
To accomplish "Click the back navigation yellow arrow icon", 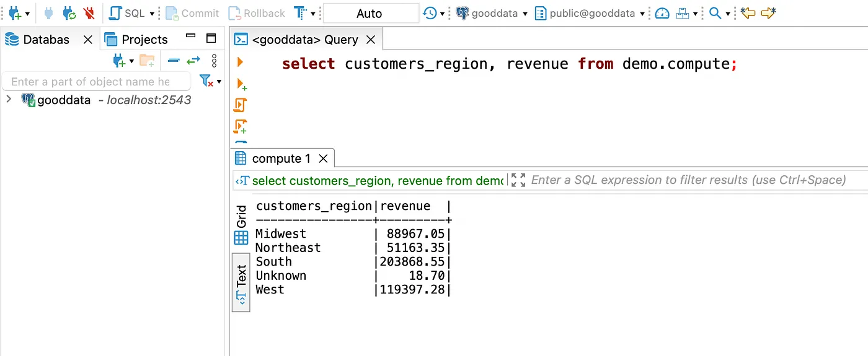I will click(x=748, y=13).
